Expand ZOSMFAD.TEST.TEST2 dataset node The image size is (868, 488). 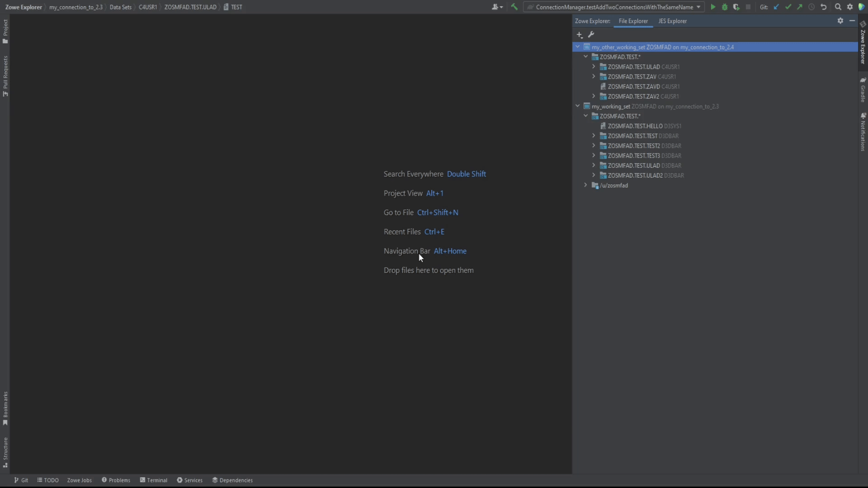coord(594,145)
